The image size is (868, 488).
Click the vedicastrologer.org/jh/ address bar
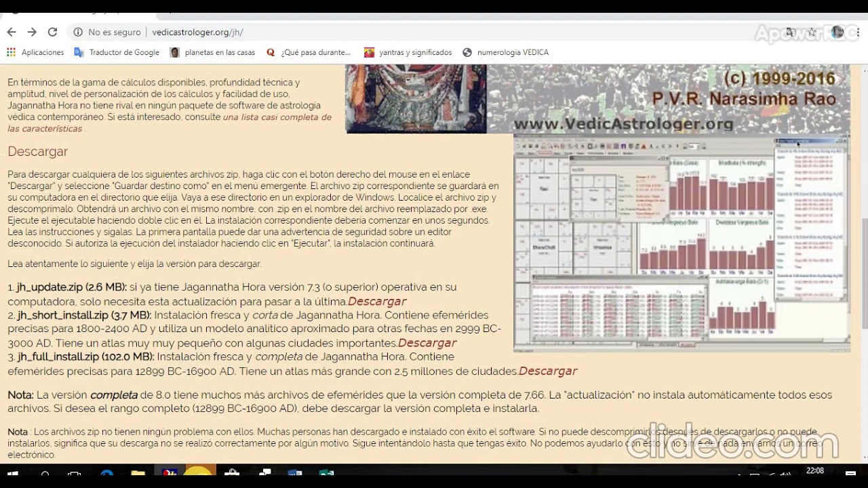coord(434,32)
